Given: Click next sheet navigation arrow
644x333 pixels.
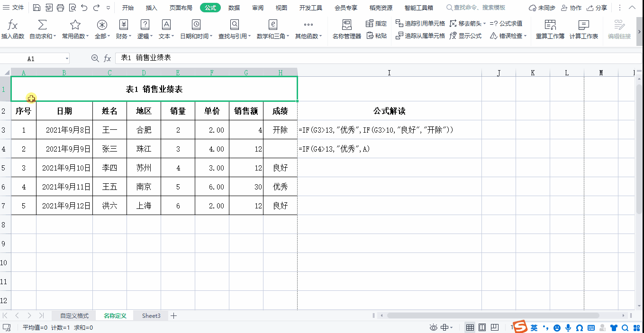Looking at the screenshot, I should [29, 315].
